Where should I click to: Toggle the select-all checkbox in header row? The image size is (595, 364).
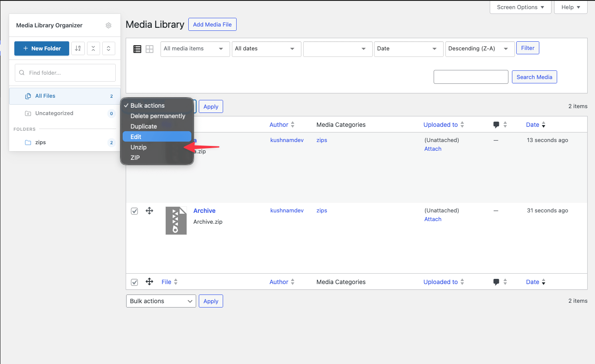click(x=134, y=125)
